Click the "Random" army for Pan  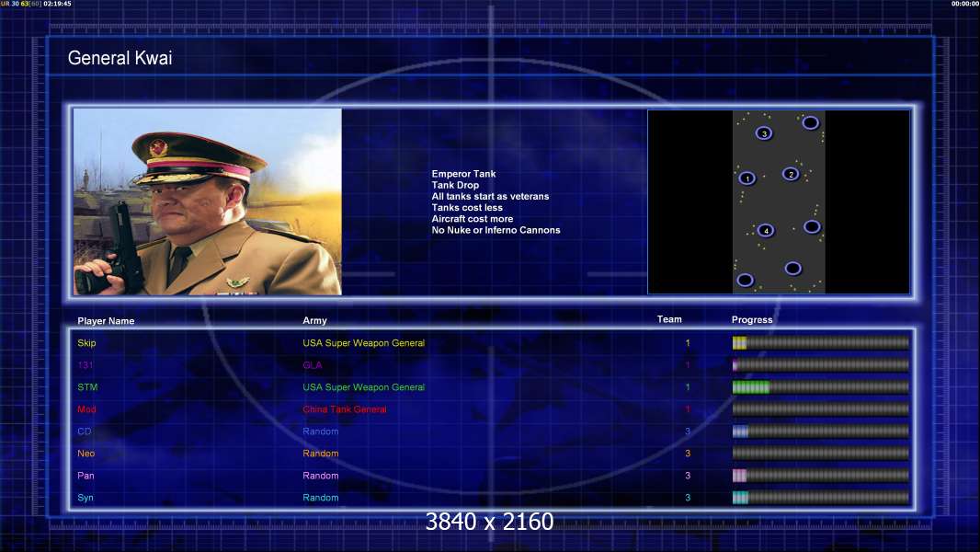click(x=321, y=476)
